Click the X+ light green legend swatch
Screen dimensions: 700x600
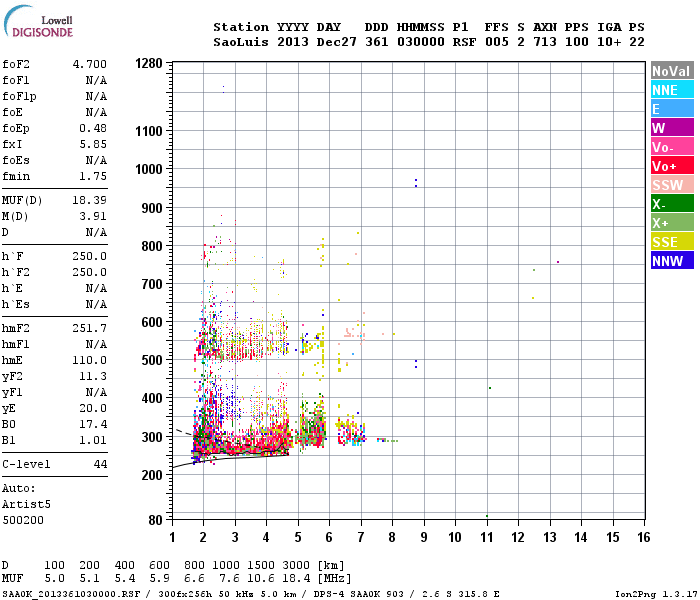672,223
